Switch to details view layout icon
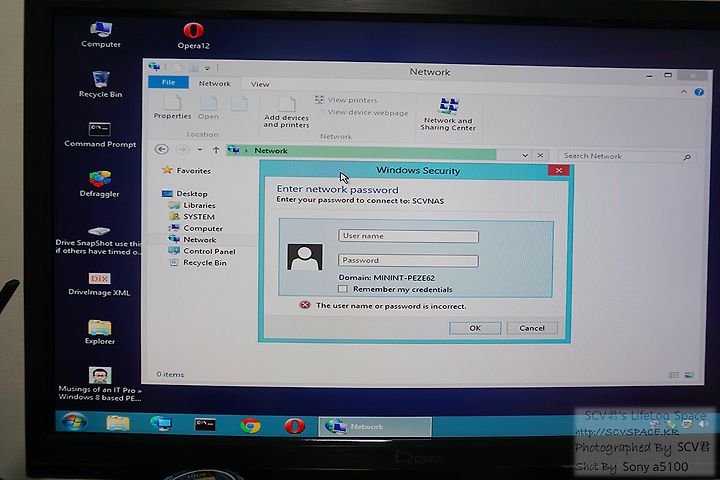This screenshot has width=720, height=480. [x=674, y=375]
